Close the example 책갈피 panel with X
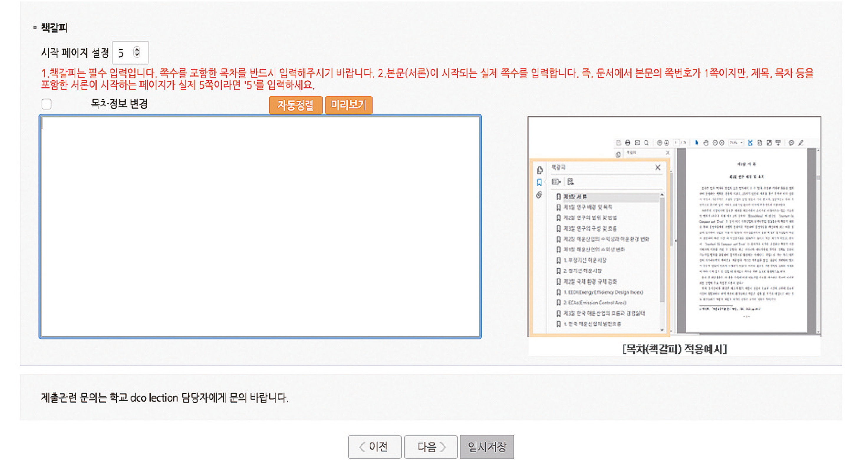This screenshot has height=475, width=868. pos(657,167)
